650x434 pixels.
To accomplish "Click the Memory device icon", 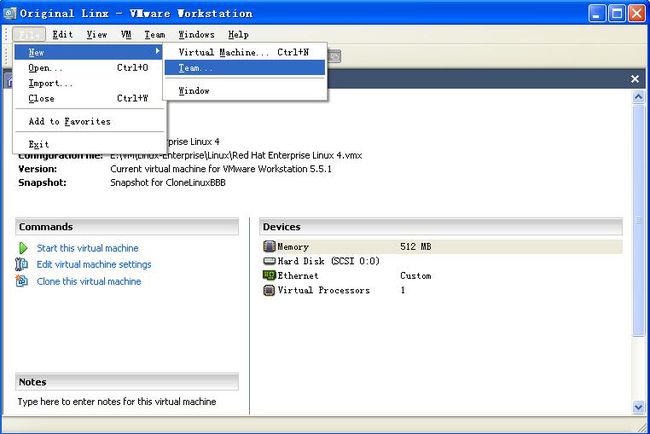I will [x=269, y=247].
